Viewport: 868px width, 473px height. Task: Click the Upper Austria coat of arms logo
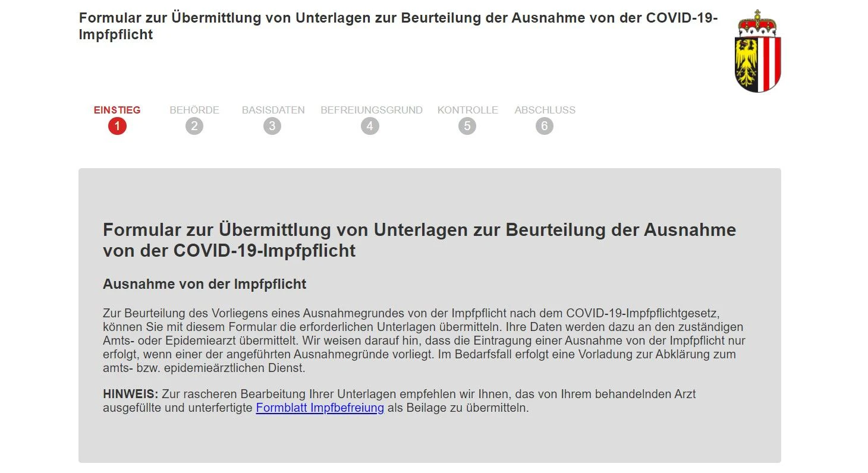pos(758,51)
